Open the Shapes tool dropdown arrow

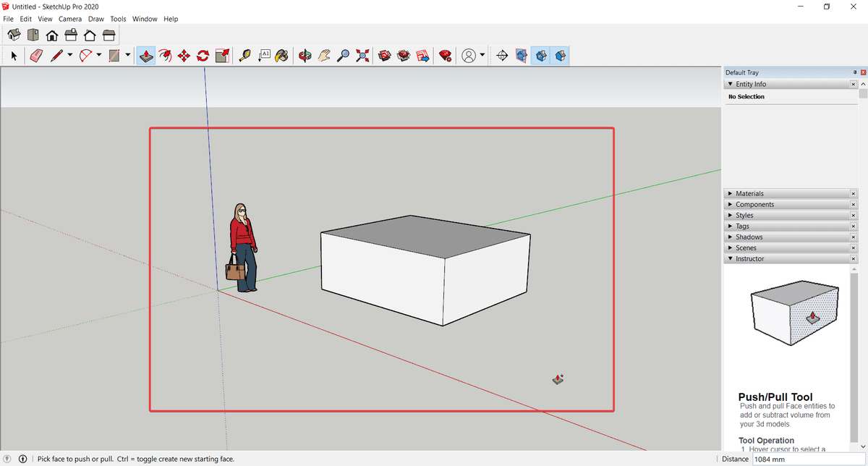[128, 56]
